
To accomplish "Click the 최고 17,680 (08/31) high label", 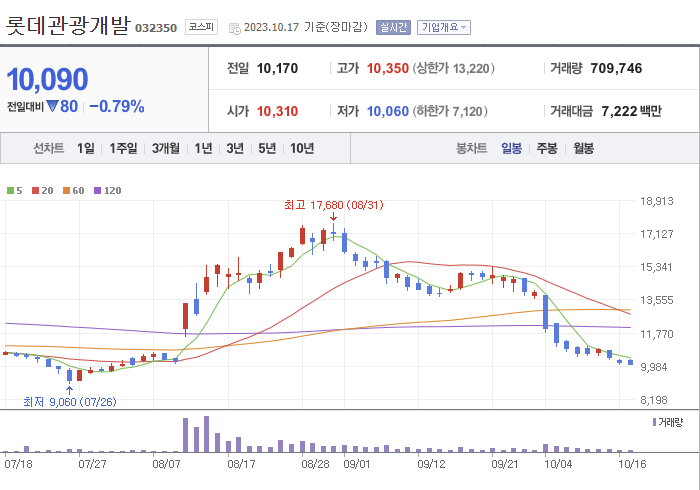I will (x=333, y=205).
